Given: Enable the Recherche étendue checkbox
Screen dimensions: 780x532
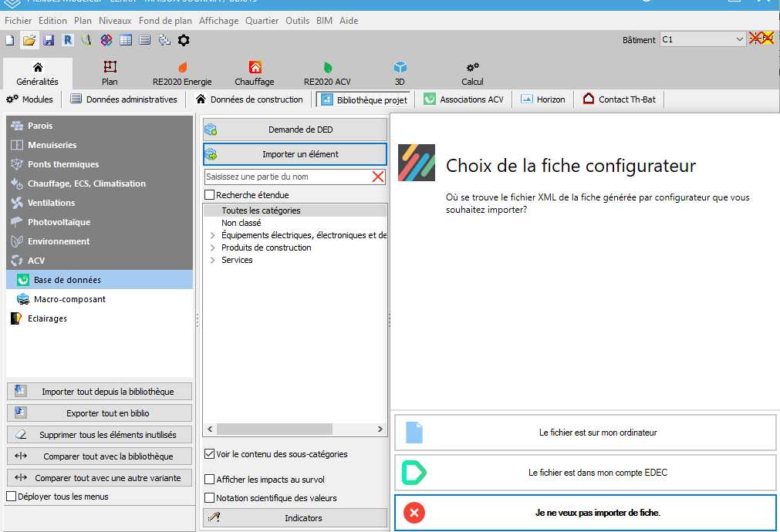Looking at the screenshot, I should point(210,195).
